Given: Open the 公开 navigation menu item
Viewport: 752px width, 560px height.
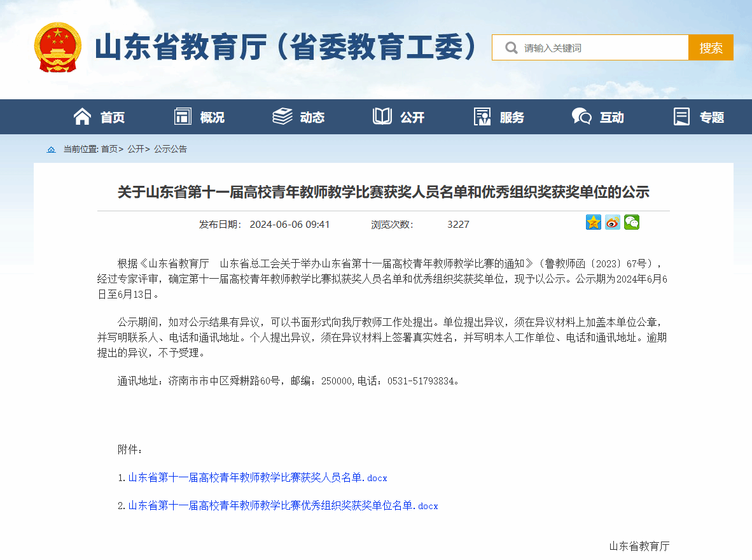Looking at the screenshot, I should click(412, 117).
